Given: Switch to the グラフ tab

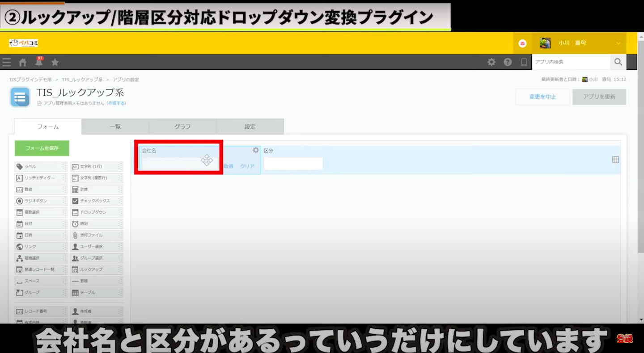Looking at the screenshot, I should 182,127.
